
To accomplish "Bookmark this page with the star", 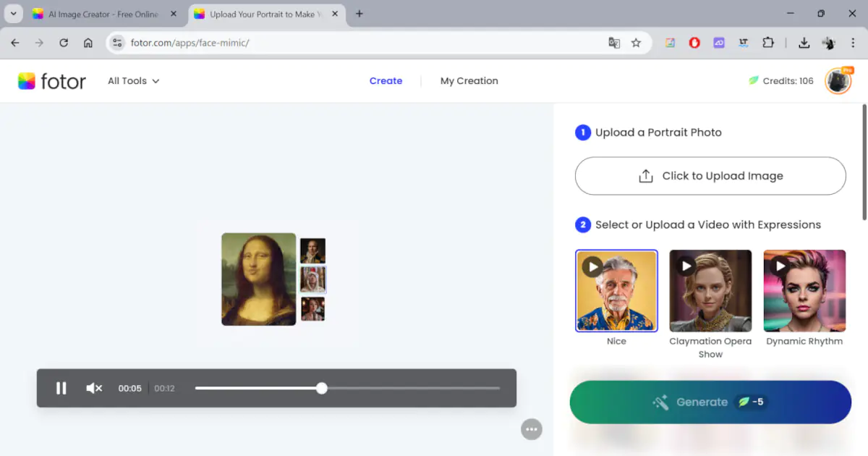I will 636,43.
